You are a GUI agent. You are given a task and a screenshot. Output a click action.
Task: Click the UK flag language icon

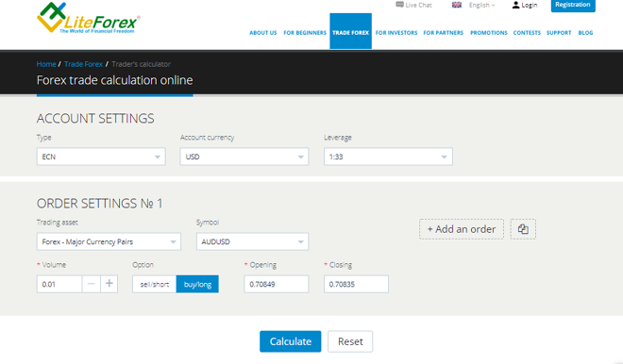[457, 5]
